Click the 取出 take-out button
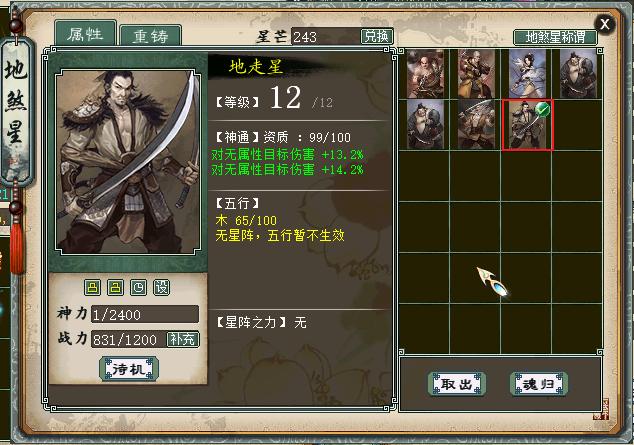The image size is (634, 445). [x=457, y=384]
